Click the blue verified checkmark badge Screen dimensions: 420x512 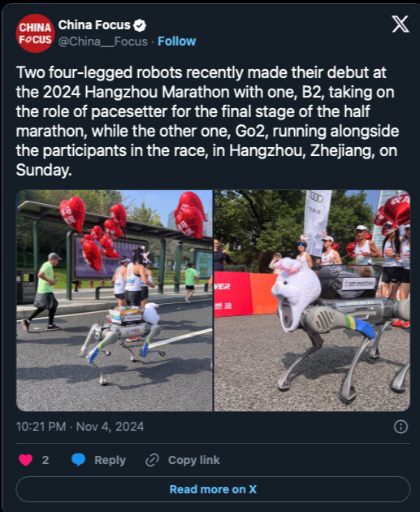coord(140,25)
